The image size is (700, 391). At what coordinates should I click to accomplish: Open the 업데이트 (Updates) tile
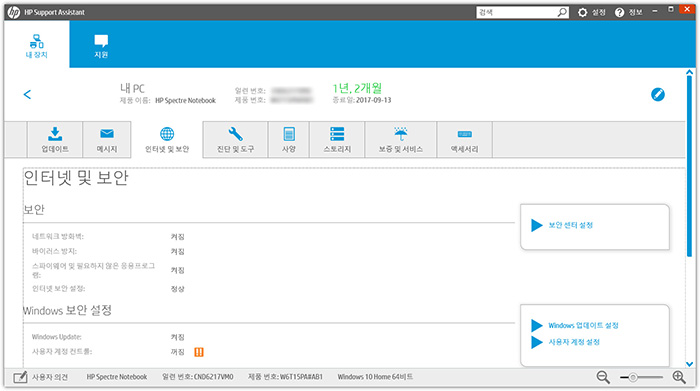pos(55,140)
